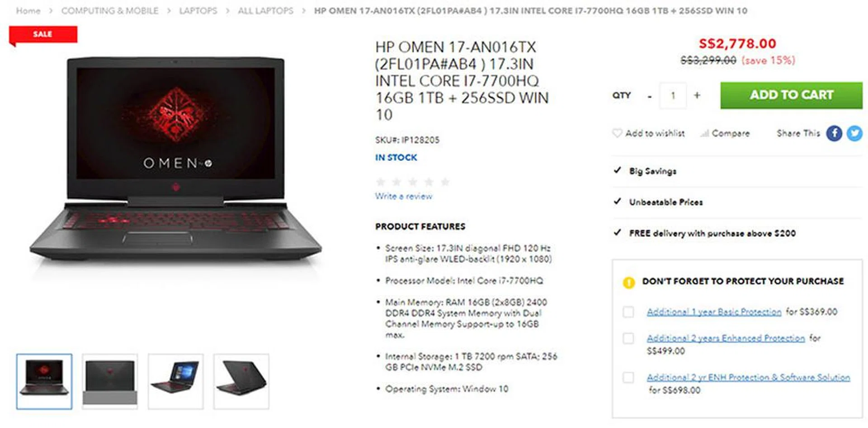Go to COMPUTING & MOBILE breadcrumb

point(110,10)
